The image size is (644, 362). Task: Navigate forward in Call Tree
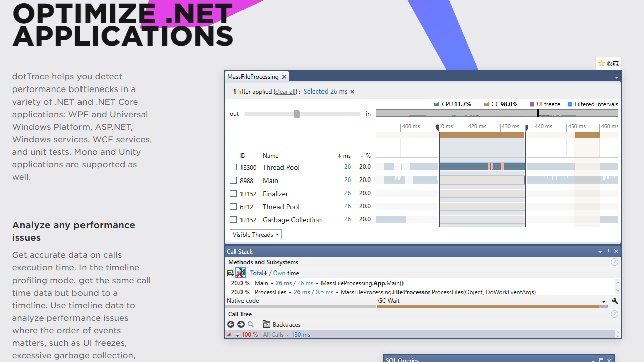(241, 325)
